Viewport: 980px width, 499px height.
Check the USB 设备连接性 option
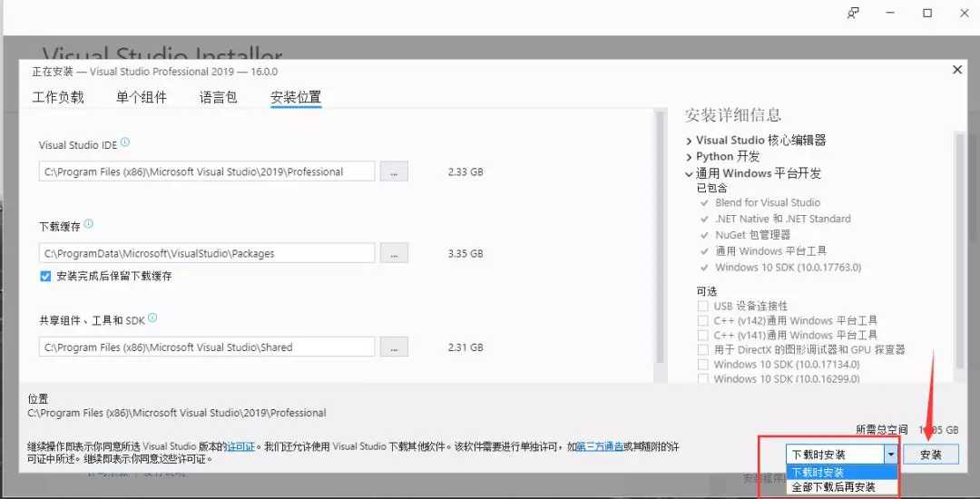702,306
